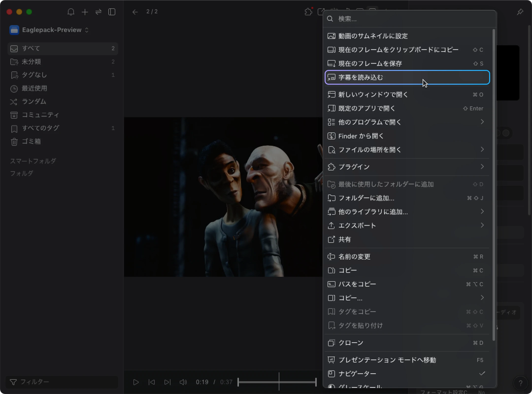This screenshot has width=532, height=394.
Task: Click the play button in the player
Action: 136,382
